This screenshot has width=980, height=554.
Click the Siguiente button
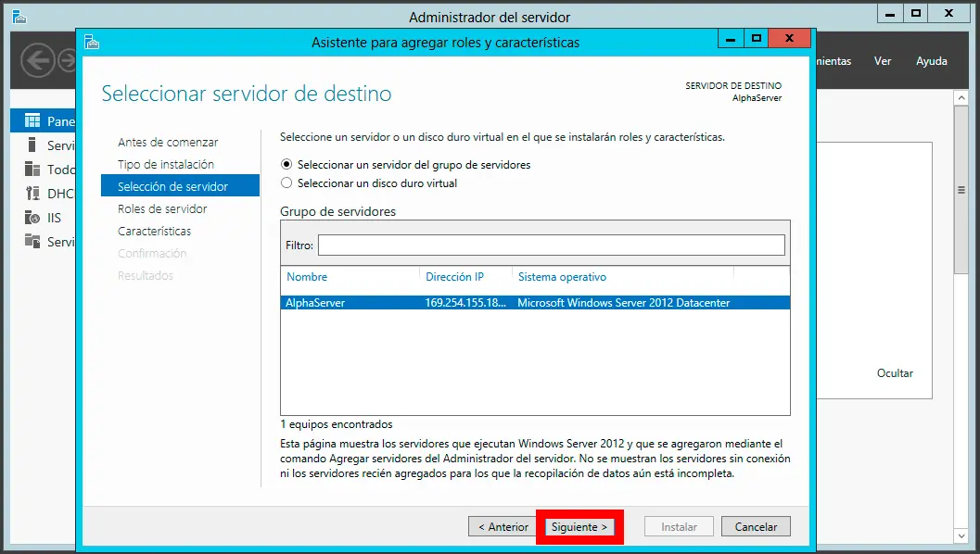[579, 526]
